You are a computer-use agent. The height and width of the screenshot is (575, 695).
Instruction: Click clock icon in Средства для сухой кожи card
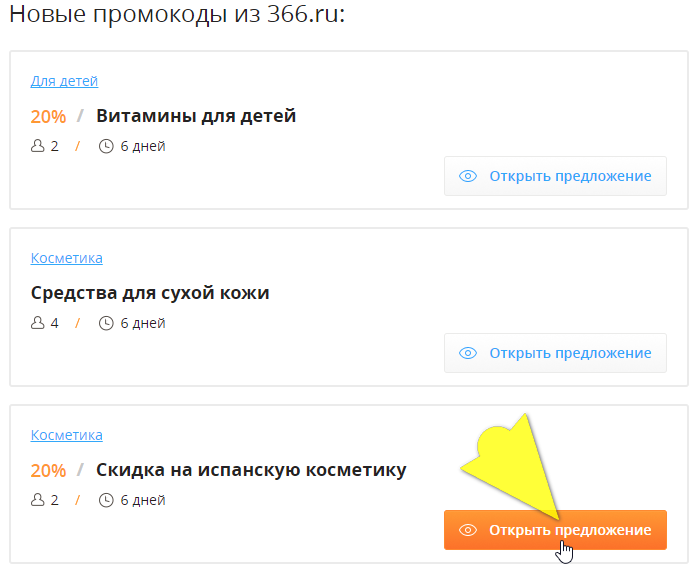click(x=106, y=323)
